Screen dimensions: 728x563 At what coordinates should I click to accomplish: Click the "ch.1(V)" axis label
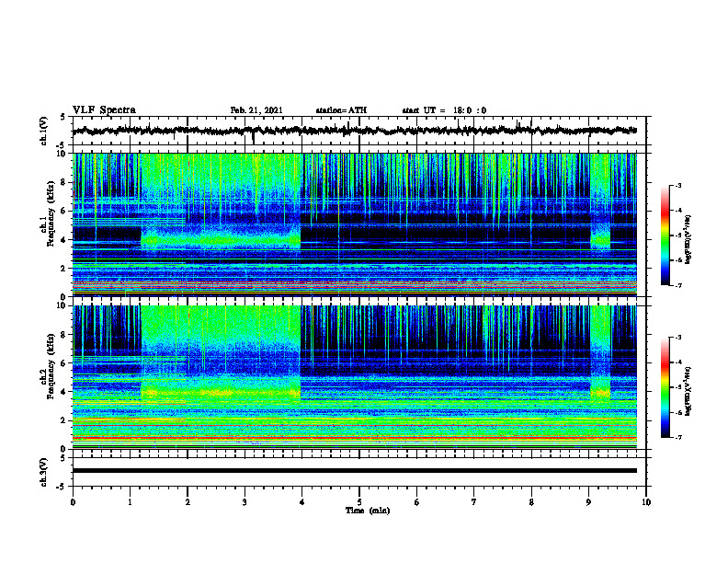tap(44, 131)
